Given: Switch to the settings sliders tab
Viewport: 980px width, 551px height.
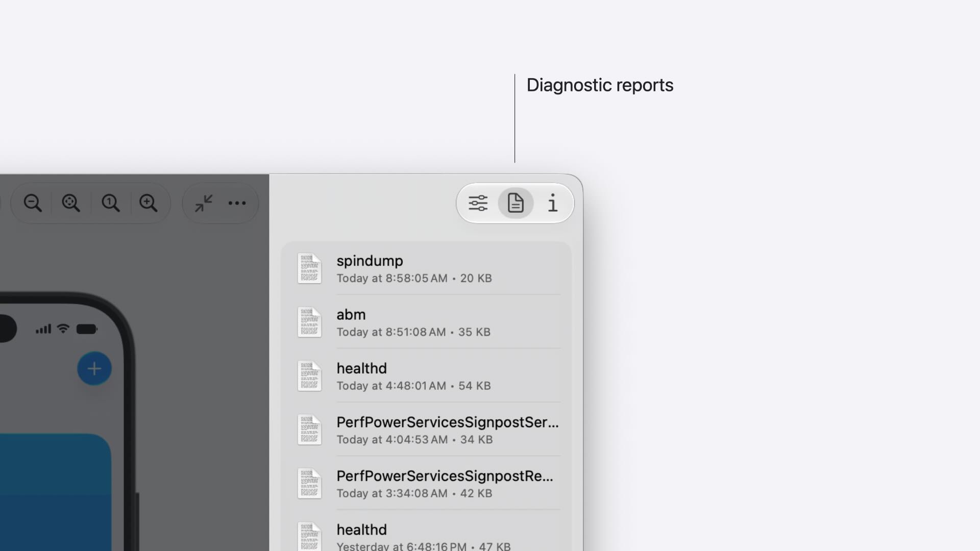Looking at the screenshot, I should point(478,203).
